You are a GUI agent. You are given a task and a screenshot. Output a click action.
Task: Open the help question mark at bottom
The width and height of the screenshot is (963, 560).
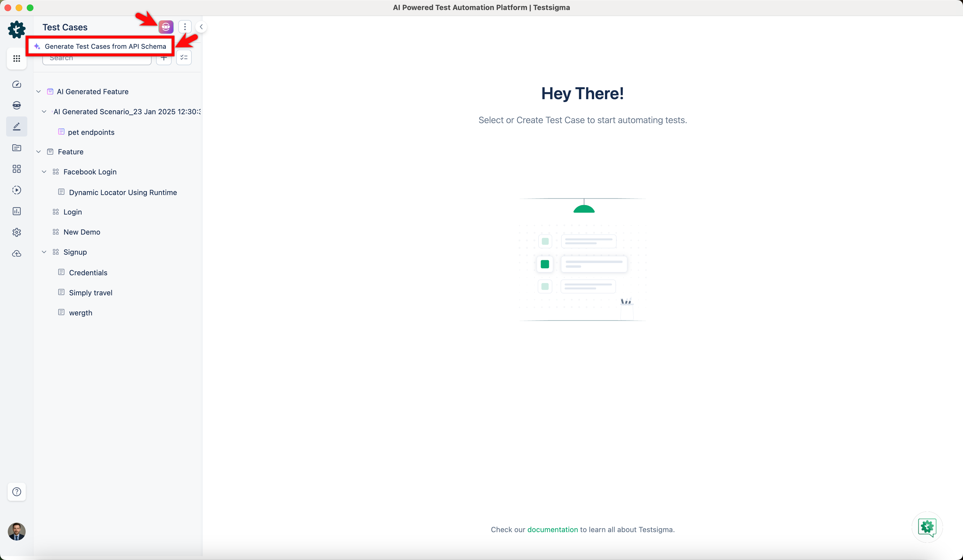pyautogui.click(x=17, y=492)
